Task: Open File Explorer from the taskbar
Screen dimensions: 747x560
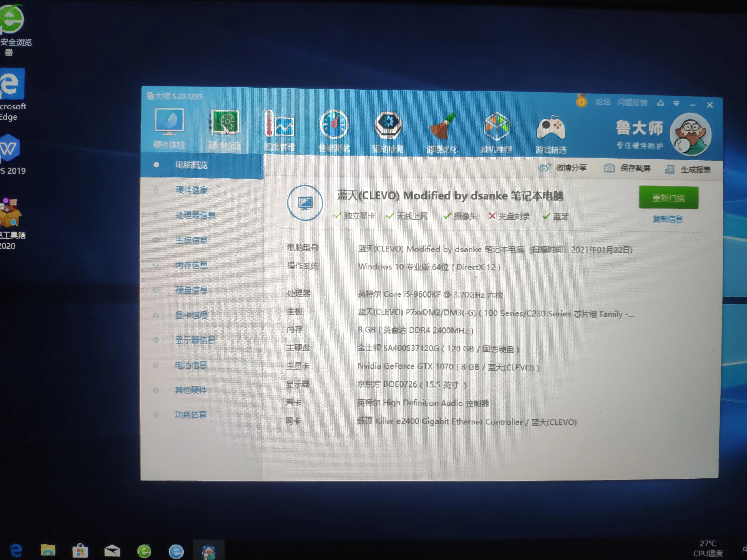Action: [48, 550]
